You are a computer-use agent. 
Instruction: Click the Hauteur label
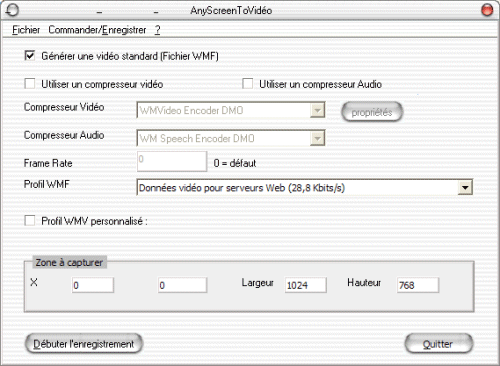point(364,283)
